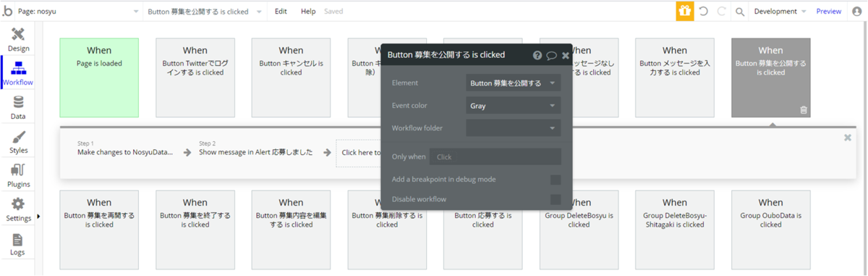Open help question mark in popup
Screen dimensions: 868x276
(x=537, y=55)
